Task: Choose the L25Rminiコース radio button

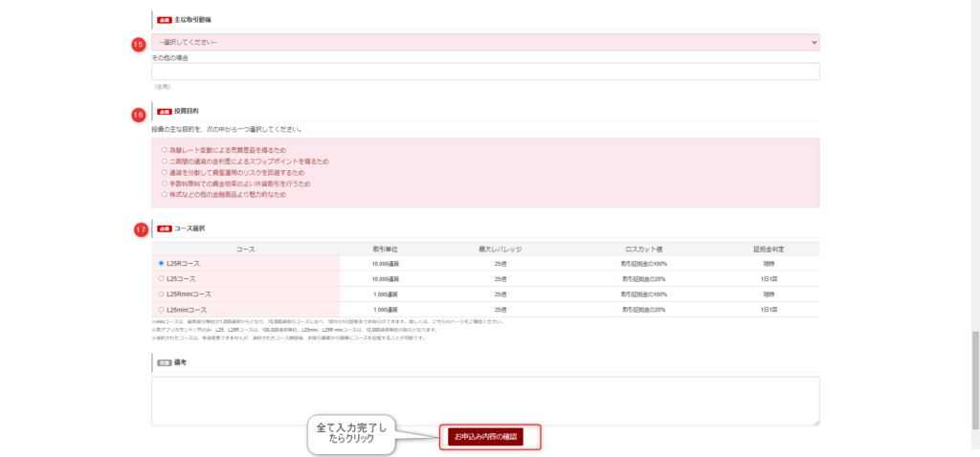Action: (162, 294)
